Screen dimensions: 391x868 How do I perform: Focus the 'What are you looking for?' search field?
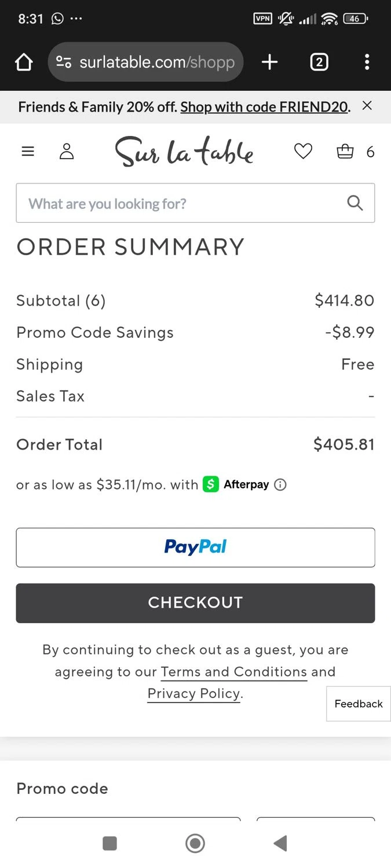180,203
